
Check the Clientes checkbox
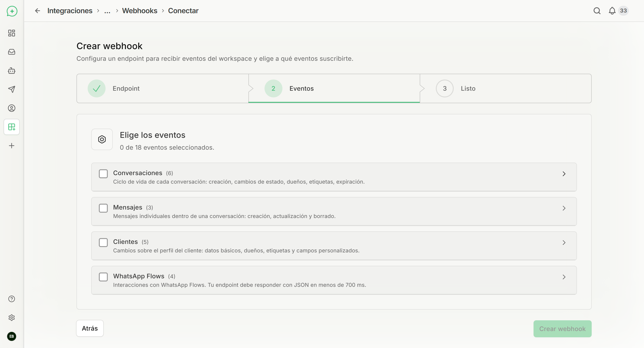pyautogui.click(x=103, y=242)
